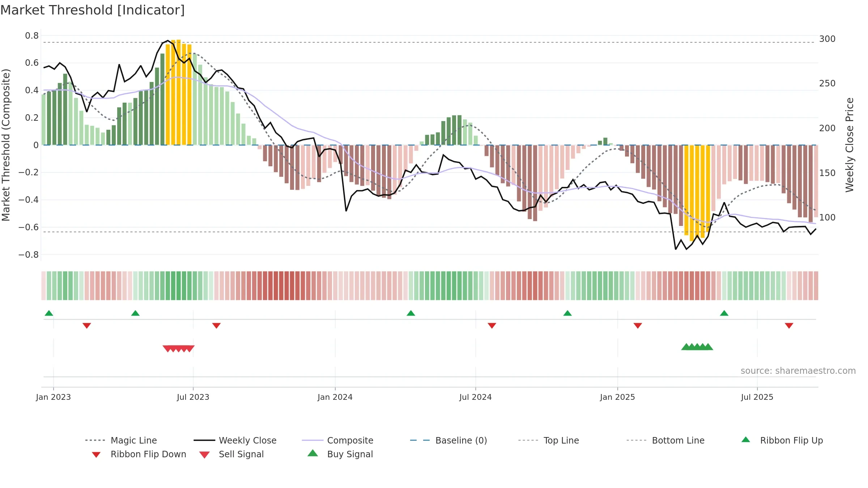Click the red Ribbon Flip Down legend triangle
The width and height of the screenshot is (868, 488).
tap(96, 455)
